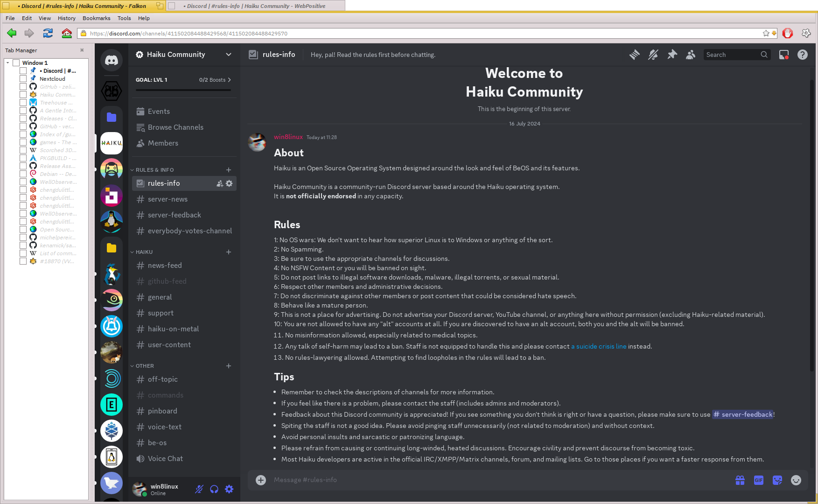Open User Settings gear
This screenshot has height=504, width=818.
229,489
